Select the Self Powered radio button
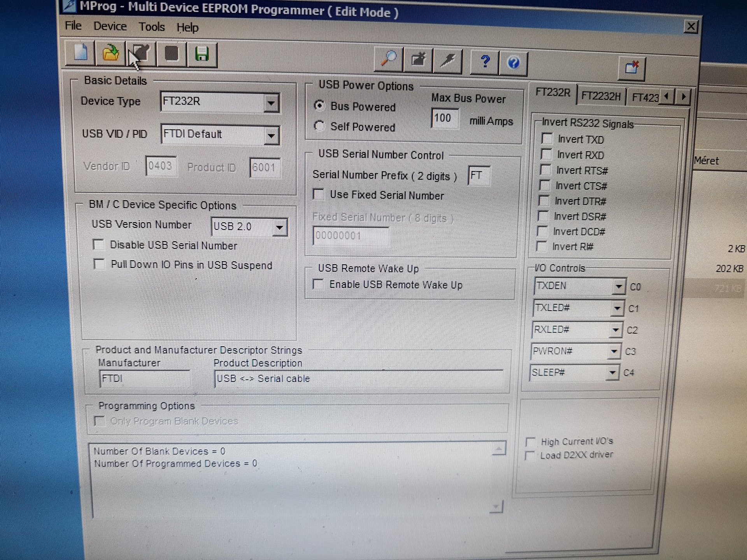The width and height of the screenshot is (747, 560). tap(319, 126)
